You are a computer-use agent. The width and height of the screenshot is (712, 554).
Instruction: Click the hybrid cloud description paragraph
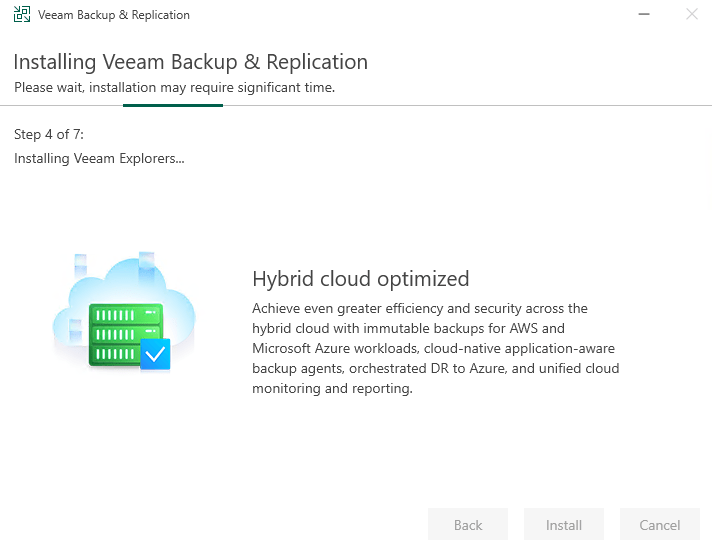pos(435,348)
